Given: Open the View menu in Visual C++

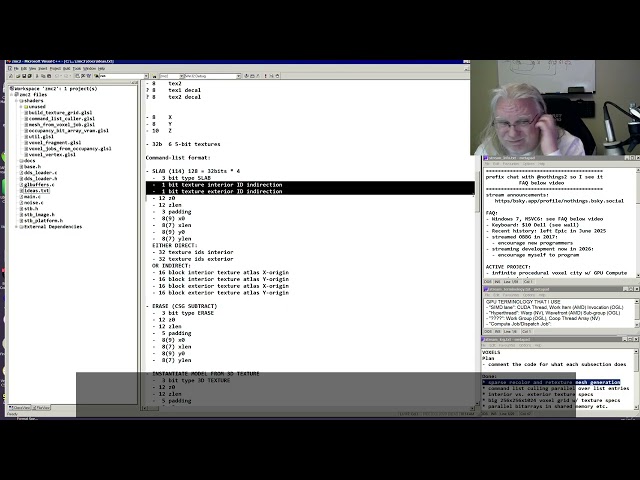Looking at the screenshot, I should coord(32,69).
